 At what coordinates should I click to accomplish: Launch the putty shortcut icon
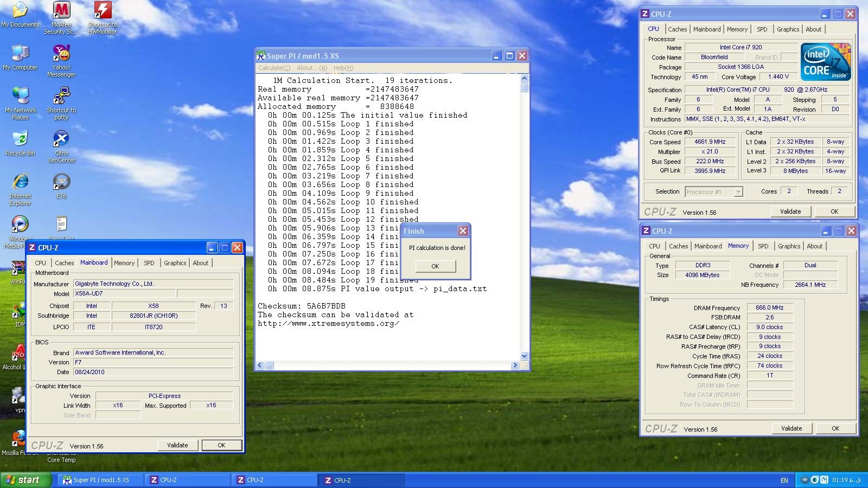pos(61,103)
